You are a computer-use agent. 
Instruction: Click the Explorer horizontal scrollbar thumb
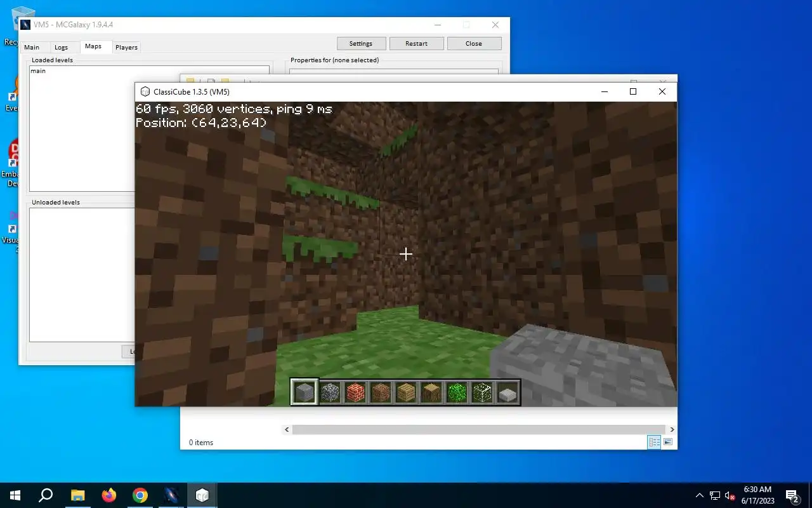coord(478,430)
